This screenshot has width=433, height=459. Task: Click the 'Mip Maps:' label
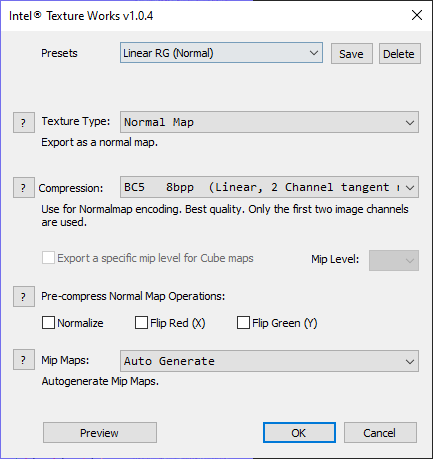pyautogui.click(x=65, y=360)
